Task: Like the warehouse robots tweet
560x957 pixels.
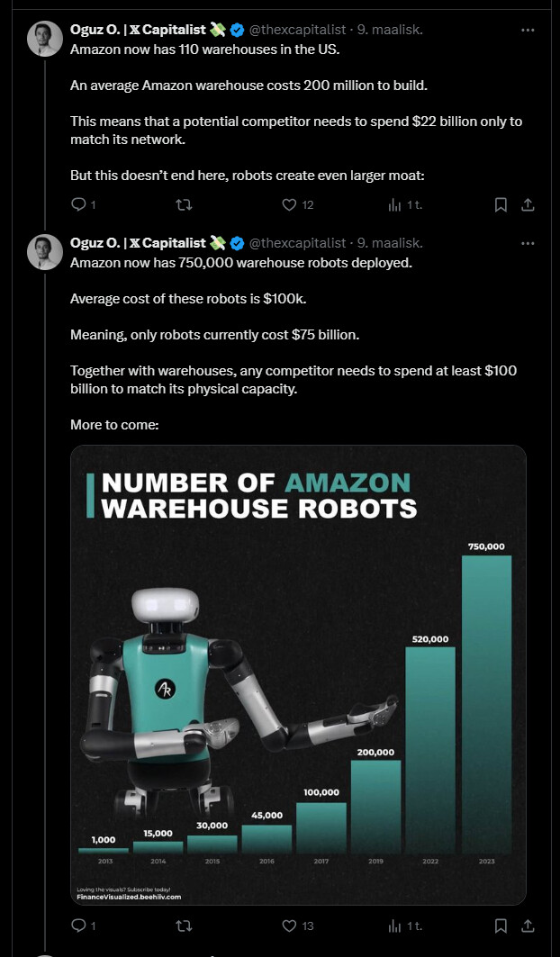Action: tap(290, 925)
